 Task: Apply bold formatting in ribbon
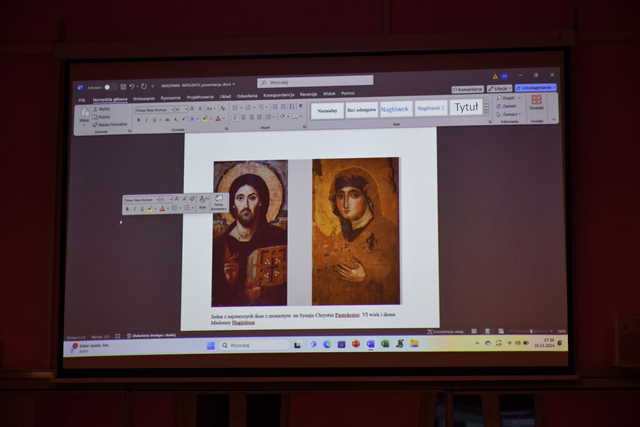pos(138,120)
